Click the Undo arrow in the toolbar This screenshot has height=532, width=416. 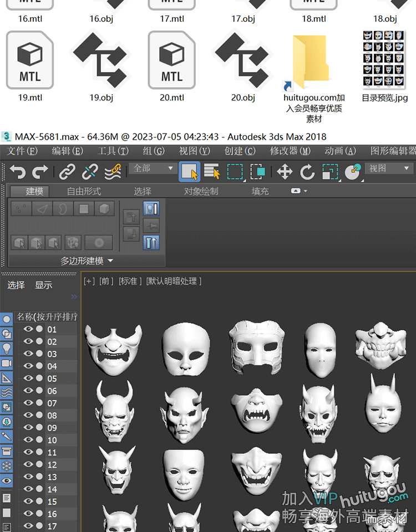tap(17, 172)
